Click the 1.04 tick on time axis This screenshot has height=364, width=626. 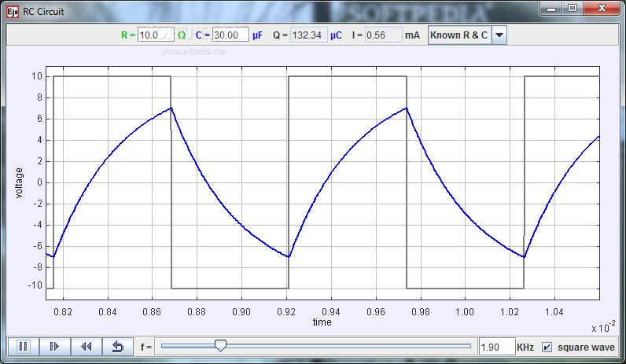(554, 311)
